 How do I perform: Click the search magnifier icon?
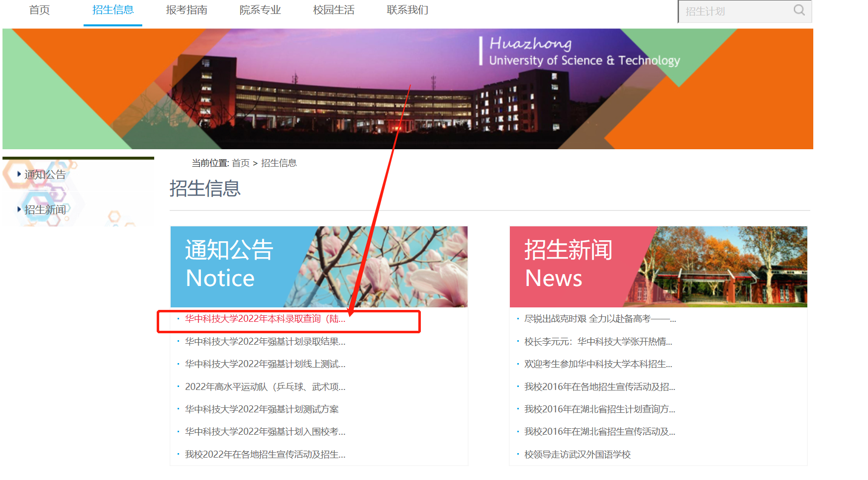(799, 10)
